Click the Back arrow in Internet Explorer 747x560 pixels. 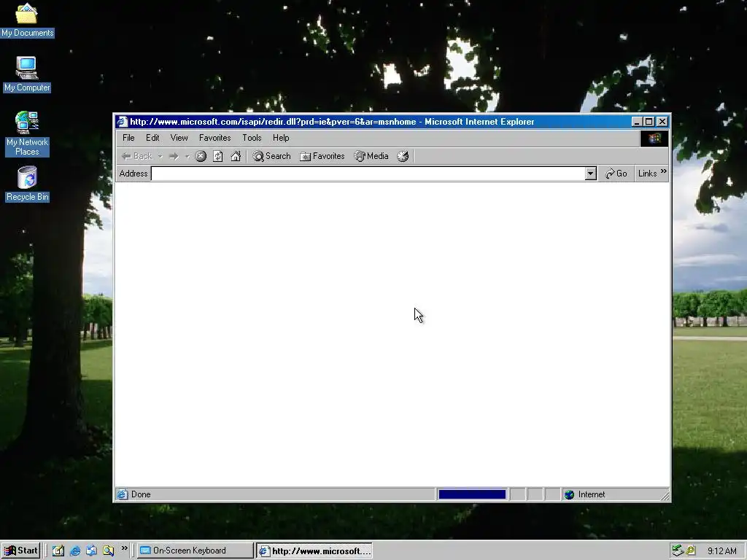point(136,156)
